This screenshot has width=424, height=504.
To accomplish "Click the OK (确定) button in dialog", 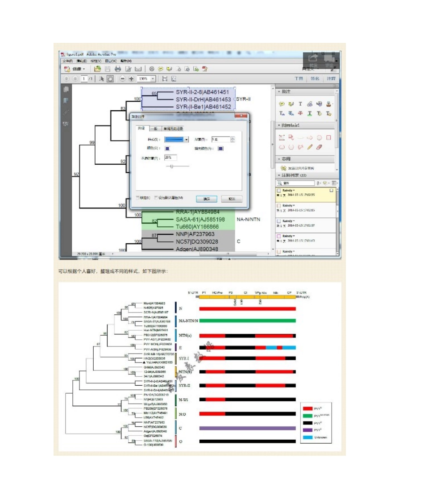I will coord(207,199).
